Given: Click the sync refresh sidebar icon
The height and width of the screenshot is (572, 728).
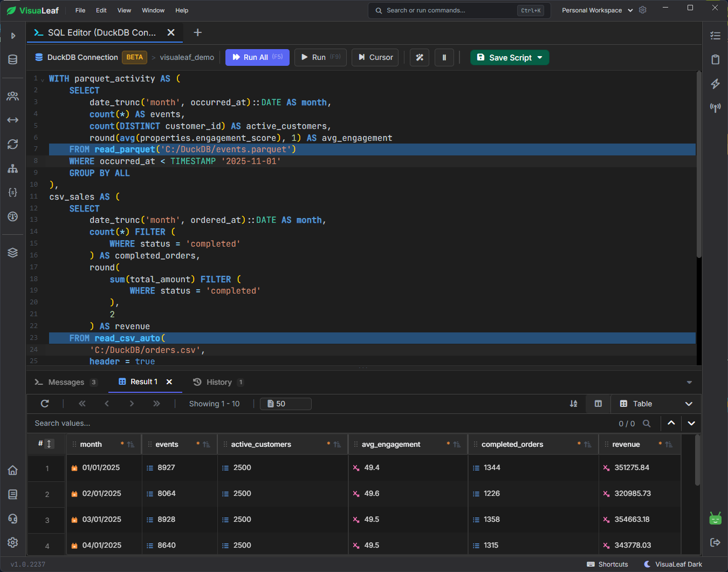Looking at the screenshot, I should [13, 144].
